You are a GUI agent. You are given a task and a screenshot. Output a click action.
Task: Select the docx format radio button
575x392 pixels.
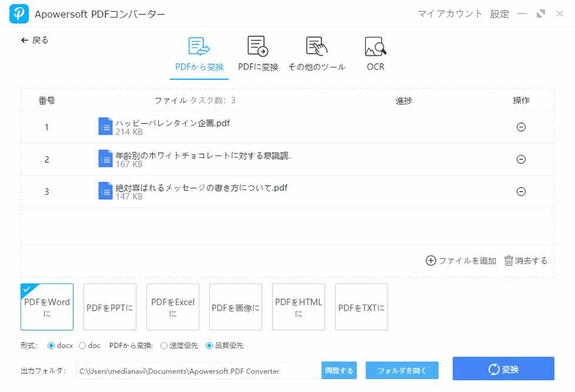[x=51, y=345]
